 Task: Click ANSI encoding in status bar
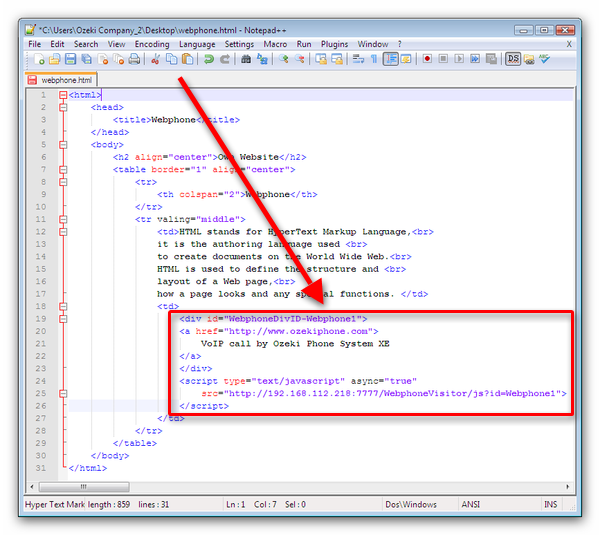(x=471, y=504)
